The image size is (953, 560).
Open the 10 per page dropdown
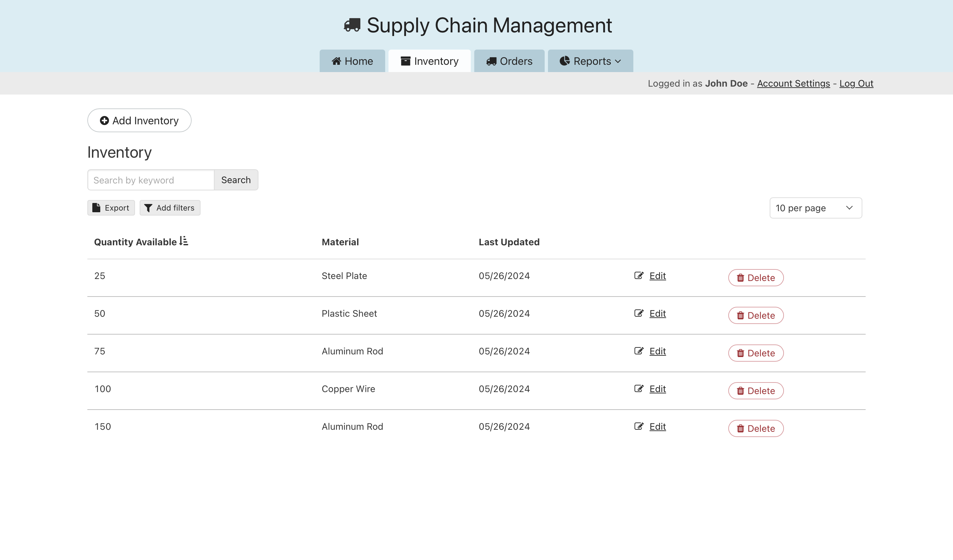[815, 208]
